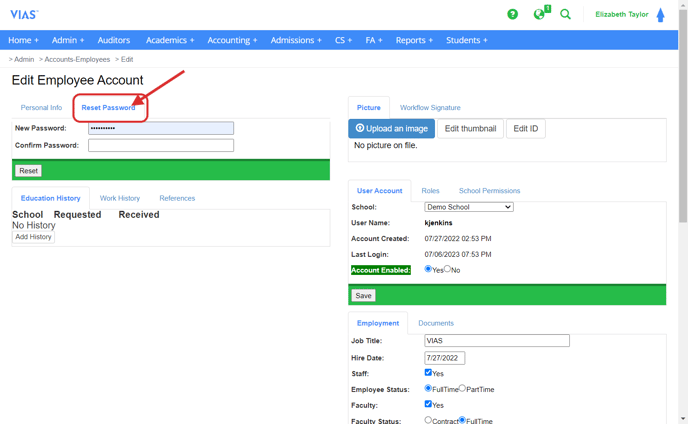Click the blue user avatar icon
688x424 pixels.
pyautogui.click(x=660, y=15)
